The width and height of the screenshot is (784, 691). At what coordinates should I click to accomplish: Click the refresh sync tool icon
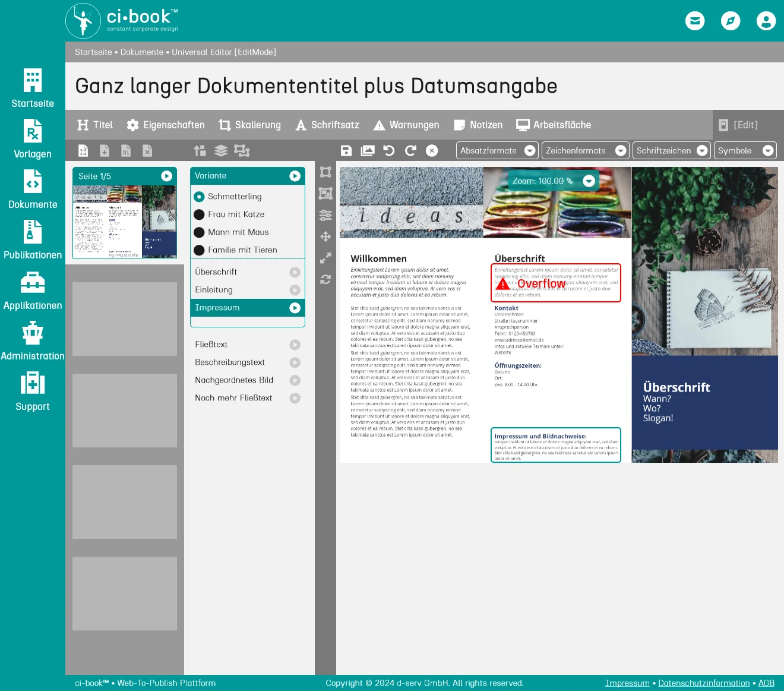click(325, 279)
